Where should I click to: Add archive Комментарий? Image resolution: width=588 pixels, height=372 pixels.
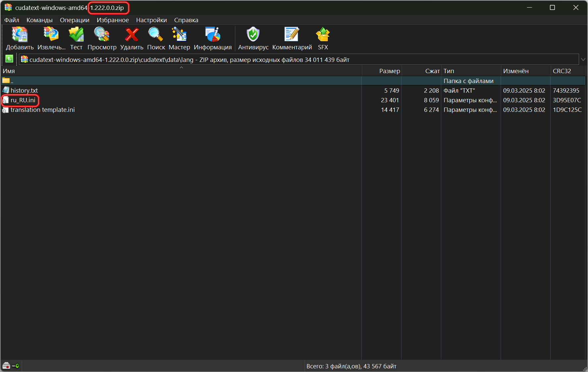pos(292,38)
